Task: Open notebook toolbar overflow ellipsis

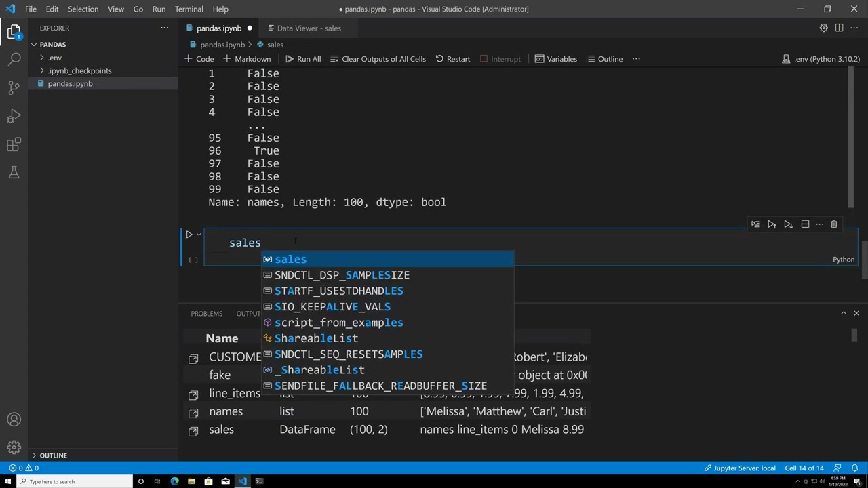Action: [636, 59]
